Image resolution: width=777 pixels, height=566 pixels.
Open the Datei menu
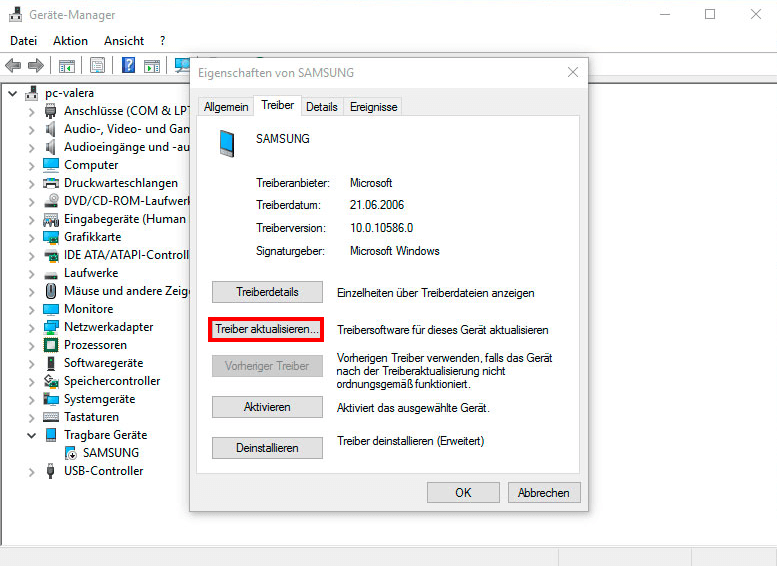23,41
